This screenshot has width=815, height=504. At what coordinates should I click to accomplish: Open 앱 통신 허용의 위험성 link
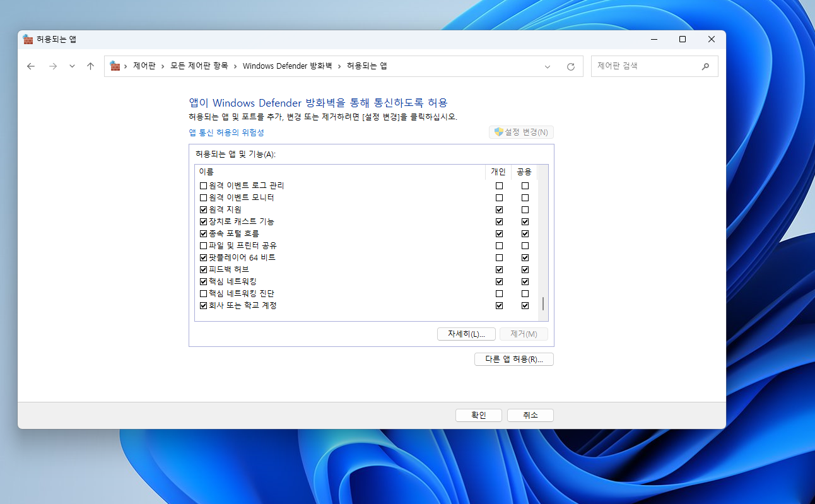(226, 132)
